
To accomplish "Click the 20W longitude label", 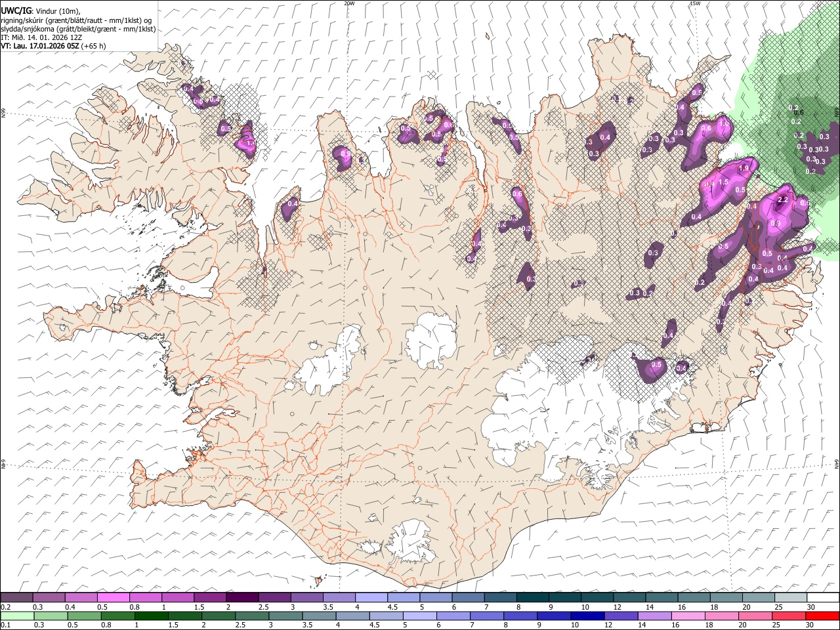I will [x=349, y=3].
